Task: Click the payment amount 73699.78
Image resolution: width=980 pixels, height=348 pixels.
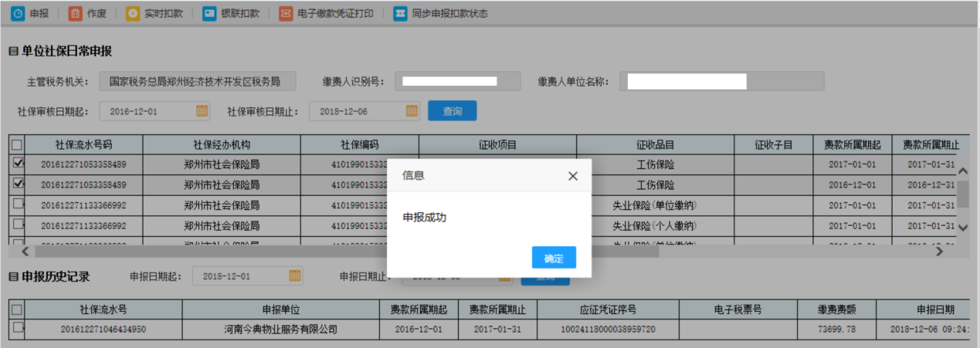Action: pyautogui.click(x=838, y=329)
